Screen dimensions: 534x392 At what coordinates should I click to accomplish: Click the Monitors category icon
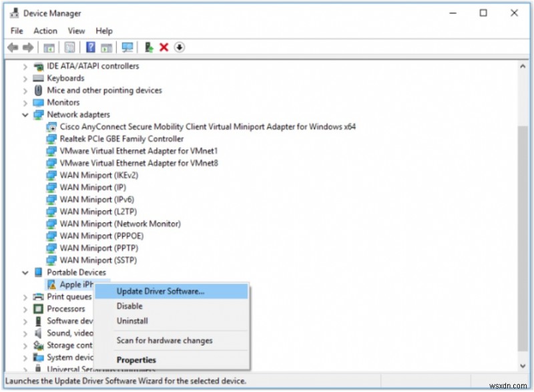tap(39, 103)
